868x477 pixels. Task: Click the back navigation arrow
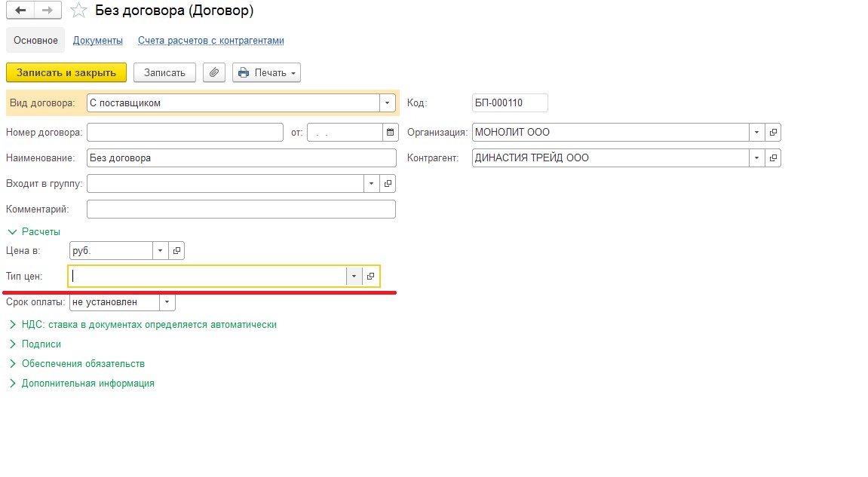point(20,11)
